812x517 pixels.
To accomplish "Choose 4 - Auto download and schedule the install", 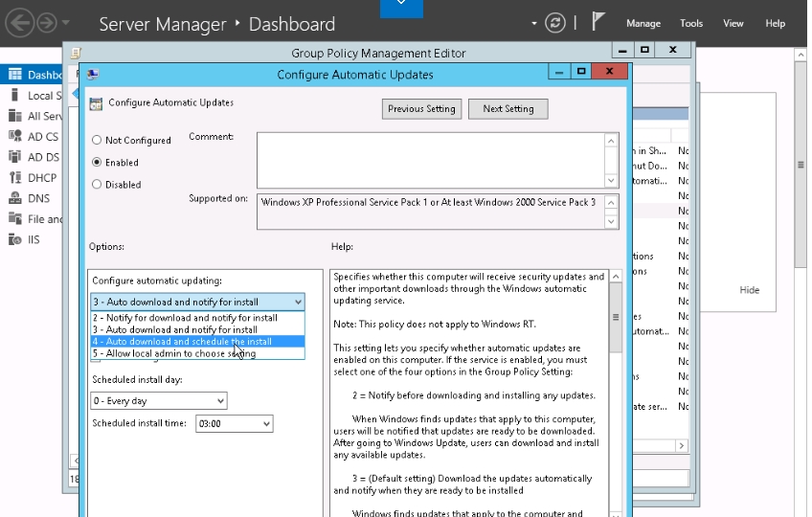I will tap(197, 342).
